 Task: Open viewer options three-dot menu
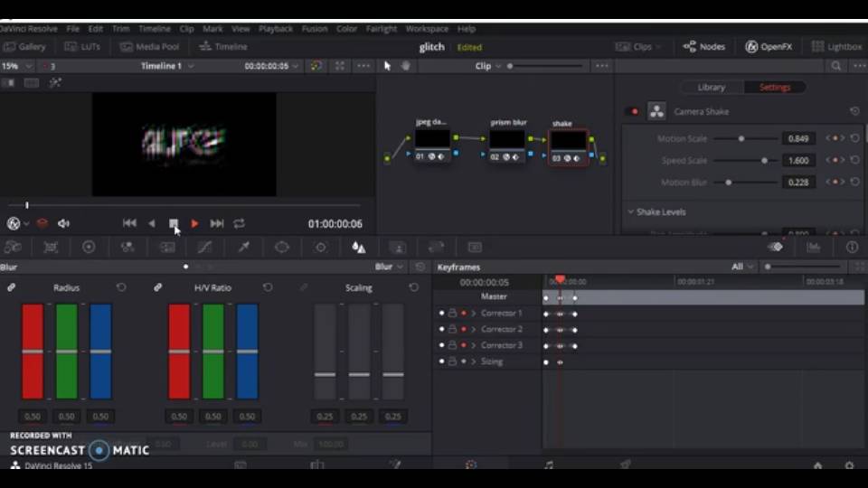pyautogui.click(x=363, y=66)
